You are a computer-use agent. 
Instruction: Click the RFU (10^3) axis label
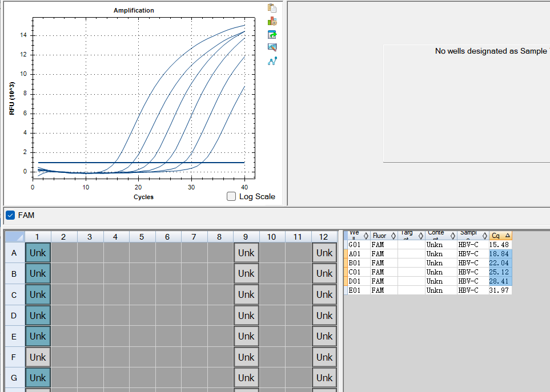tap(12, 99)
